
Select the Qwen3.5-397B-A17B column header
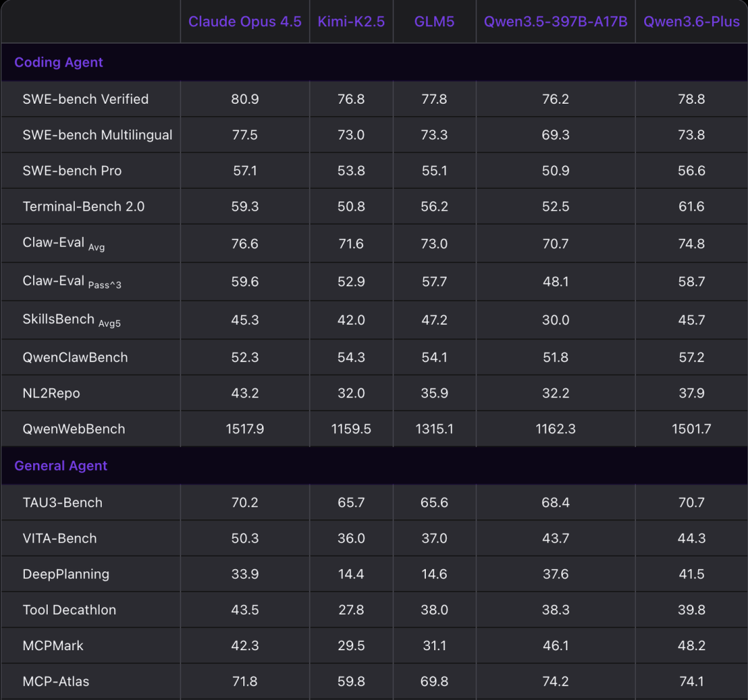click(x=555, y=21)
